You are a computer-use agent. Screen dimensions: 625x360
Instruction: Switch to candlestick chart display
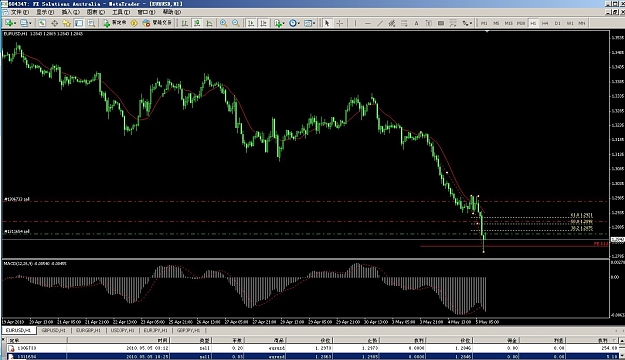(197, 23)
